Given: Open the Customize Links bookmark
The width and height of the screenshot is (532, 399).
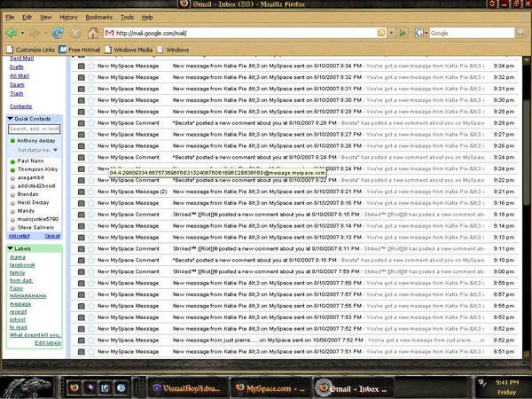Looking at the screenshot, I should 30,50.
